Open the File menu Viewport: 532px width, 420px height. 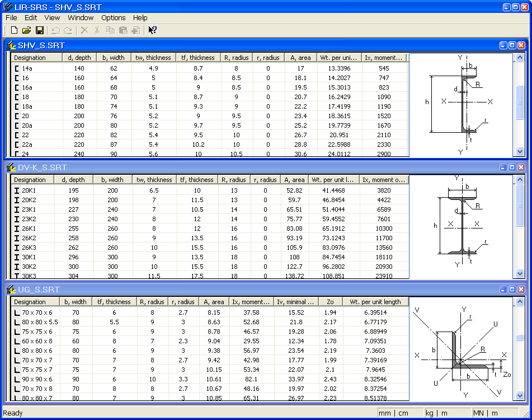(x=11, y=18)
